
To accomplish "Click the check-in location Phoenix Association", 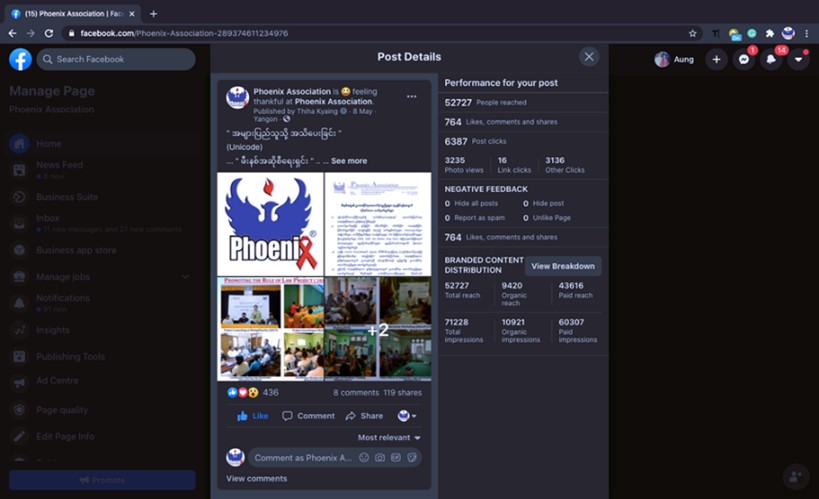I will pos(333,101).
